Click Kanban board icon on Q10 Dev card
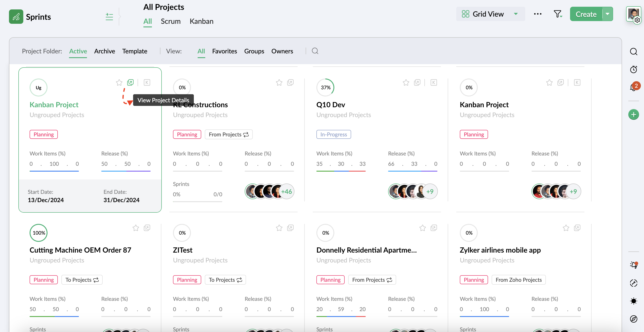644x332 pixels. pos(434,83)
